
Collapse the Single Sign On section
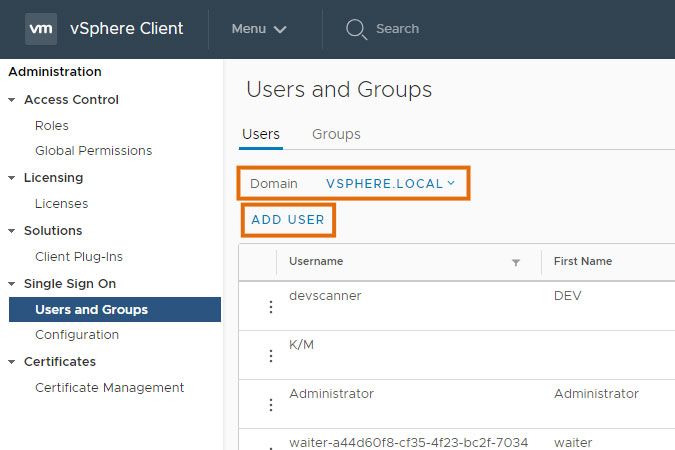pos(12,284)
